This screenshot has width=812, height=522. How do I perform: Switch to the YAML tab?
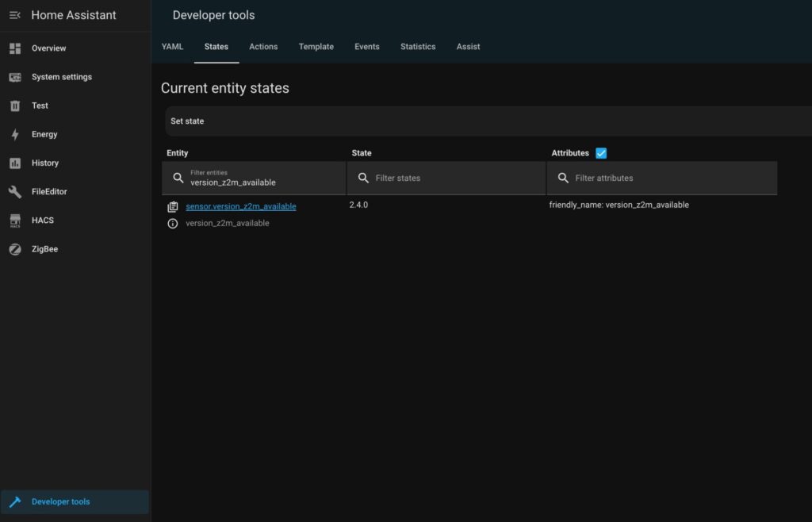point(172,47)
